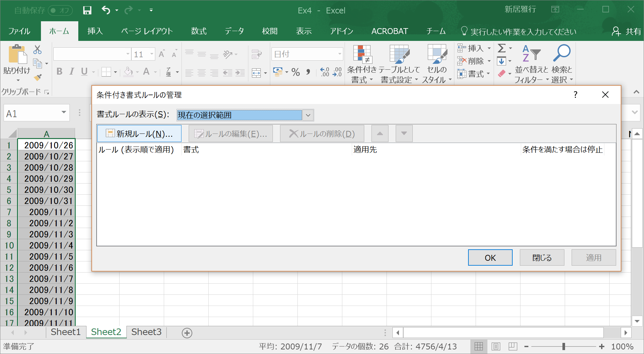Click the add new sheet plus icon
644x354 pixels.
click(x=187, y=333)
